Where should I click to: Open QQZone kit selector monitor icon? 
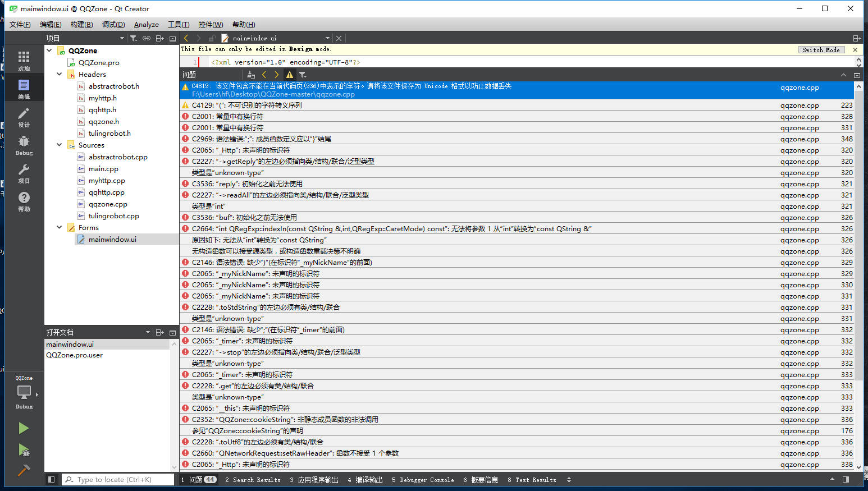click(24, 393)
